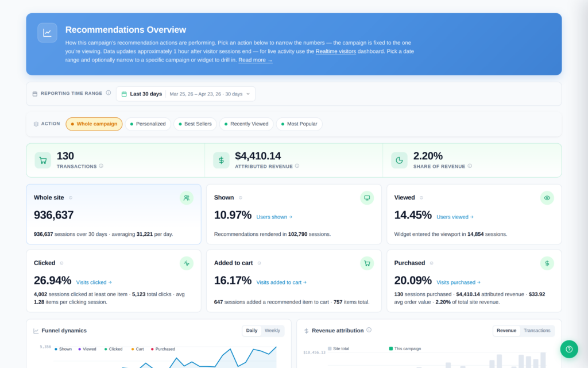Show Transactions tab in Revenue attribution

click(x=537, y=331)
